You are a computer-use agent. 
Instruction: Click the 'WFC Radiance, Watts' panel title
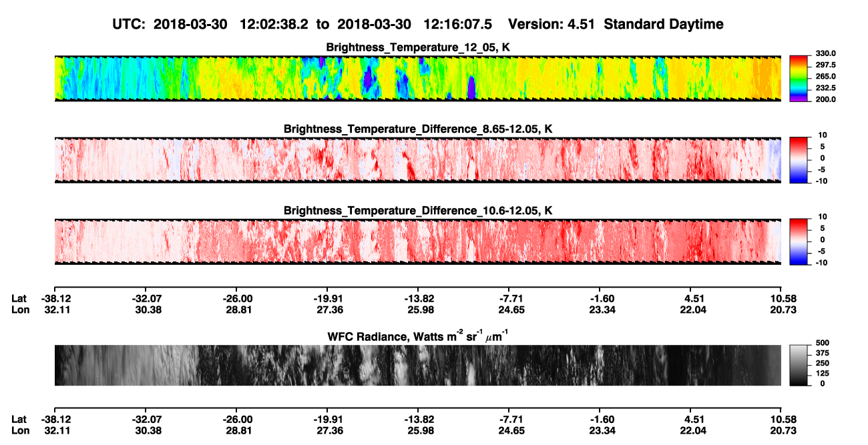tap(418, 336)
